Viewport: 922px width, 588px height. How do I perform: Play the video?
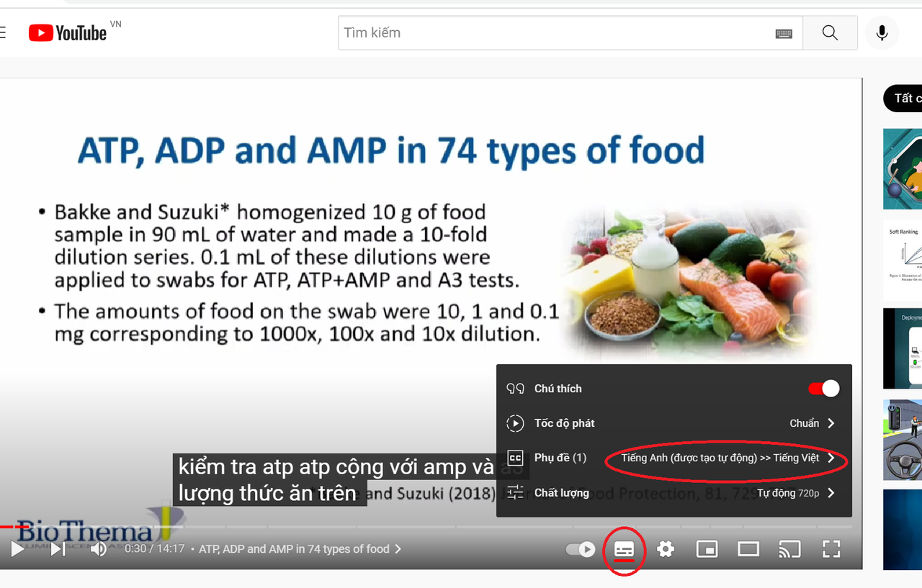click(17, 549)
